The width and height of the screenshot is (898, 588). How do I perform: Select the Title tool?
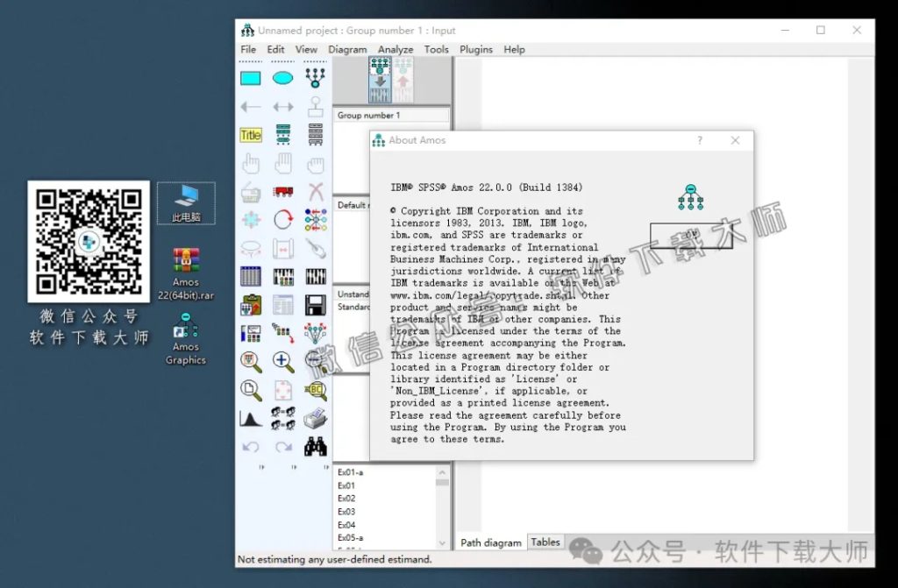251,135
